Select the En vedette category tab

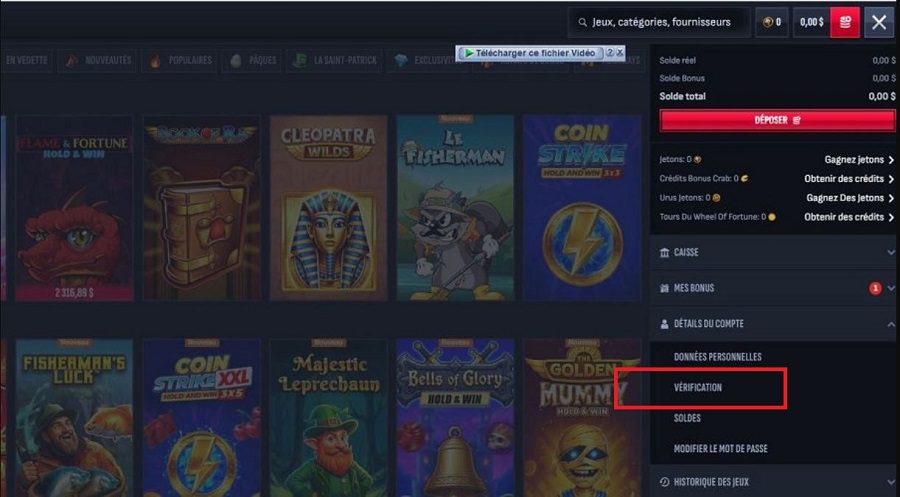[26, 60]
